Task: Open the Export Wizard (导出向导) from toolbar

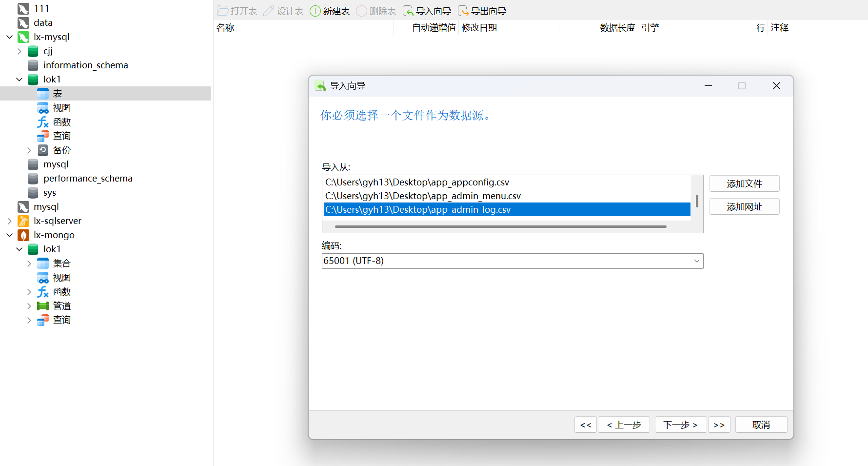Action: pyautogui.click(x=463, y=11)
